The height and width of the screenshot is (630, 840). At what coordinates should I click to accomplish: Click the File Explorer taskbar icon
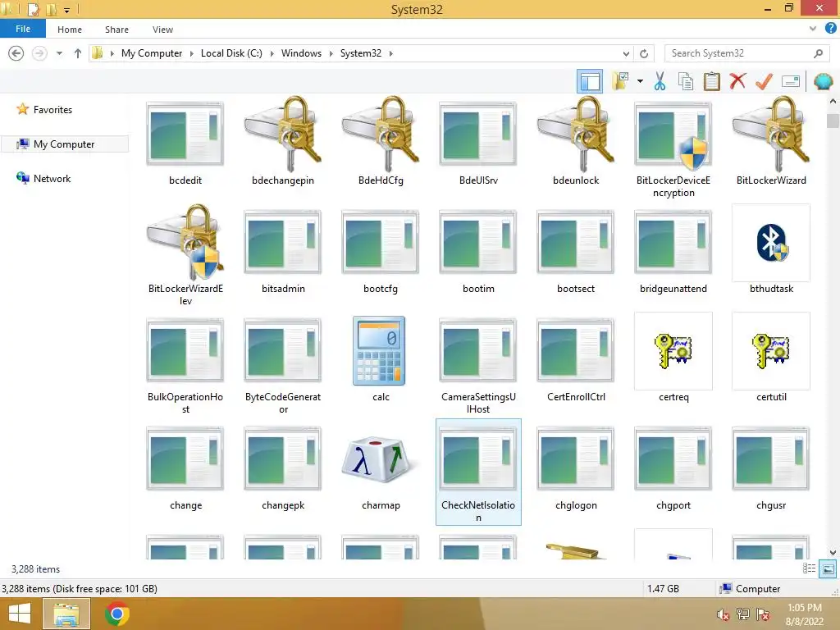66,614
